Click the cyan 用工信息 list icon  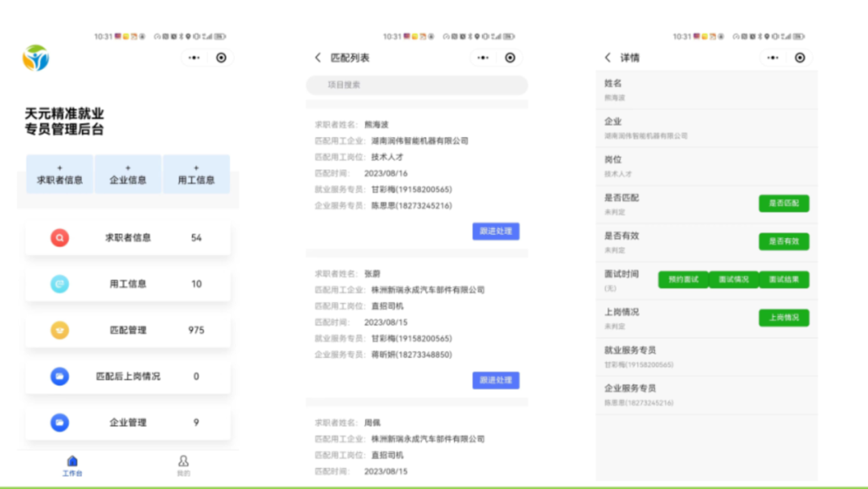(59, 284)
